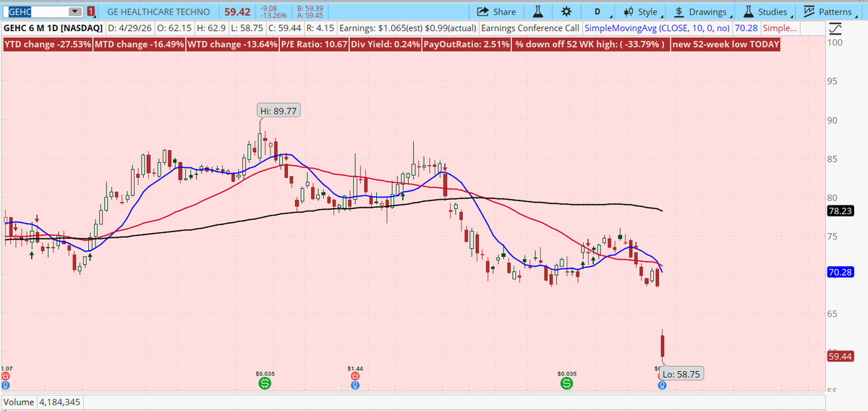Click the lightbulb icon under $1.44 earnings
The width and height of the screenshot is (868, 411).
click(354, 386)
